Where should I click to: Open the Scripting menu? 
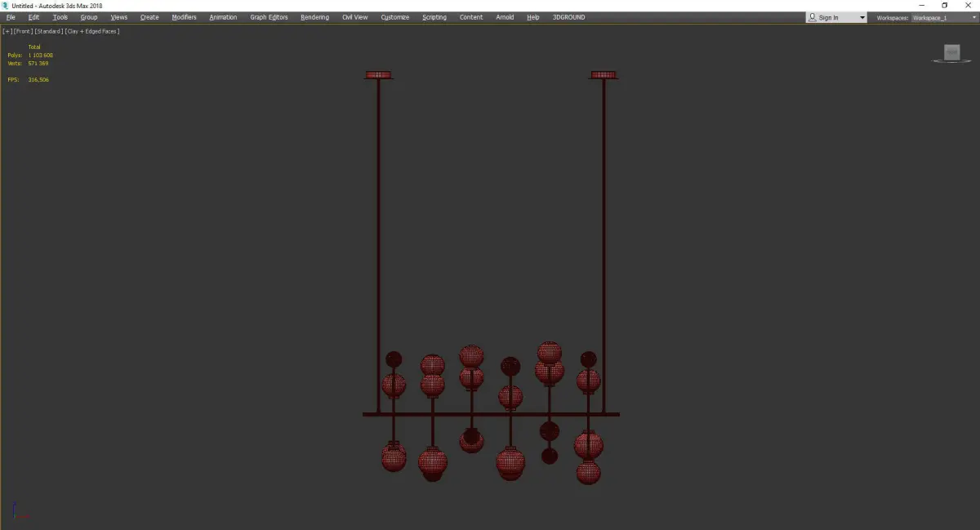[434, 17]
